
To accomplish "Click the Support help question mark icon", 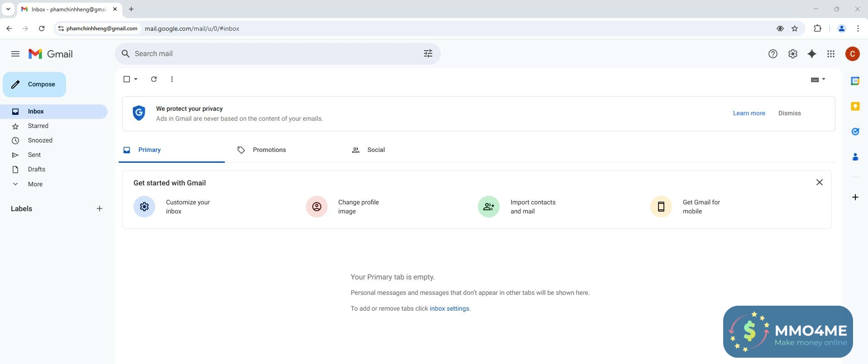I will pyautogui.click(x=773, y=54).
